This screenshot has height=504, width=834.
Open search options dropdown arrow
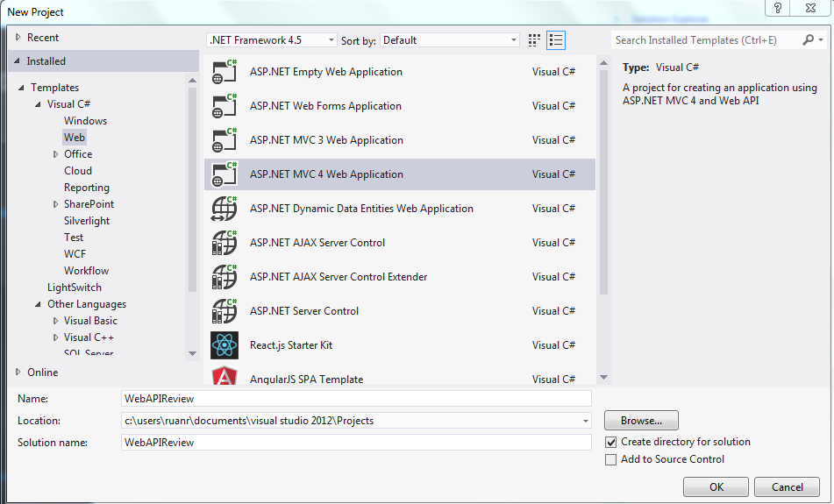point(821,39)
